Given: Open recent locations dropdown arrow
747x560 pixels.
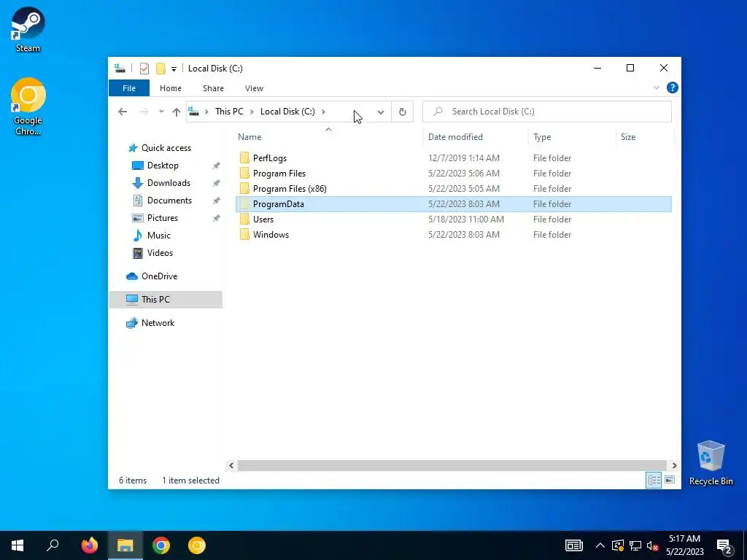Looking at the screenshot, I should [161, 112].
